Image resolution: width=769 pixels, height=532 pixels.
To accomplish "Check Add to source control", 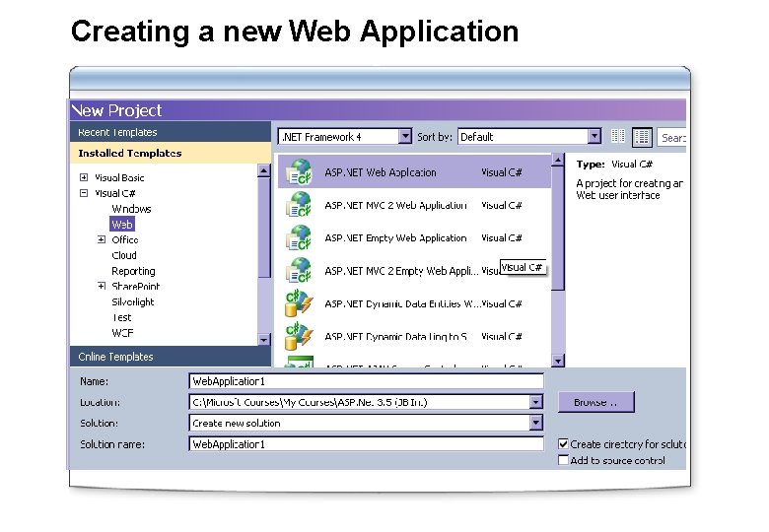I will (x=563, y=460).
